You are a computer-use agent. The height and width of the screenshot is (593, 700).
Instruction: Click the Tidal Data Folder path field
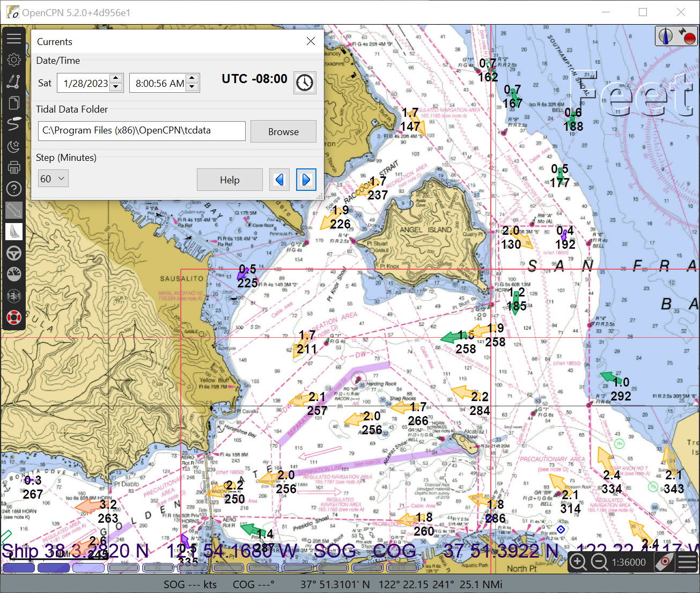(x=142, y=131)
